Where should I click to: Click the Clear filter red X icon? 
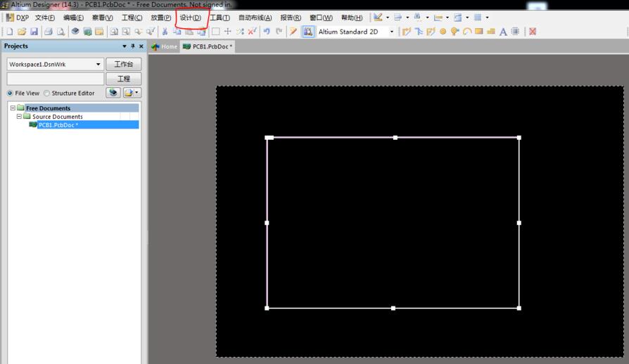[252, 32]
